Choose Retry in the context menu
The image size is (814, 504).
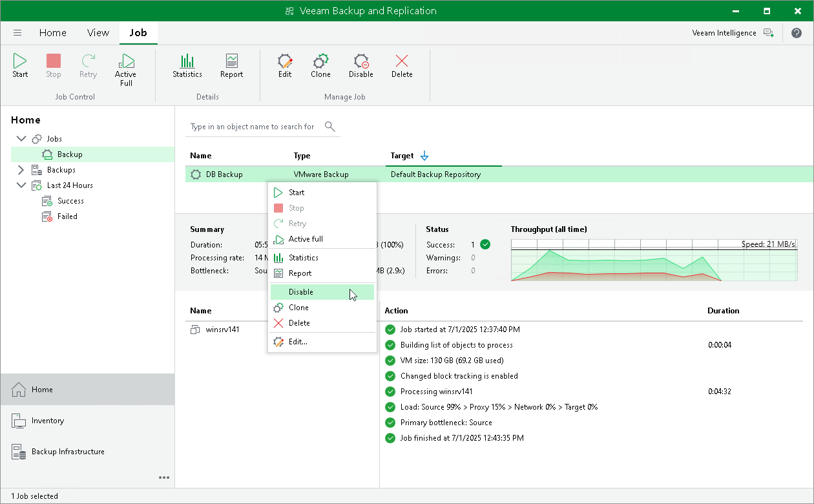pos(322,224)
